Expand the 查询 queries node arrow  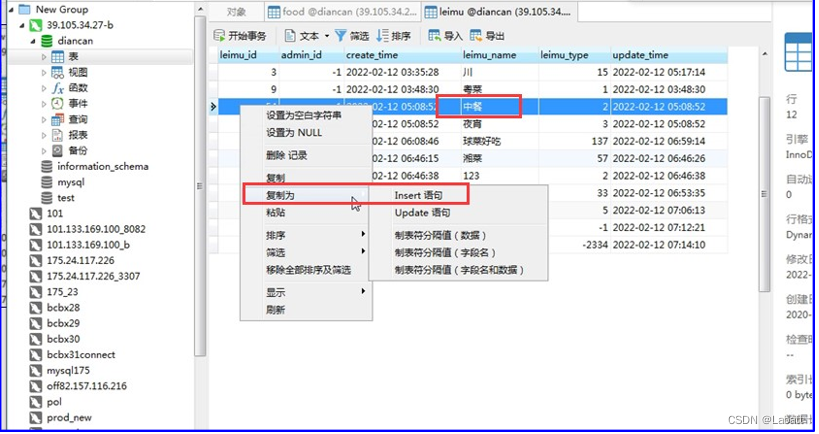click(x=44, y=119)
